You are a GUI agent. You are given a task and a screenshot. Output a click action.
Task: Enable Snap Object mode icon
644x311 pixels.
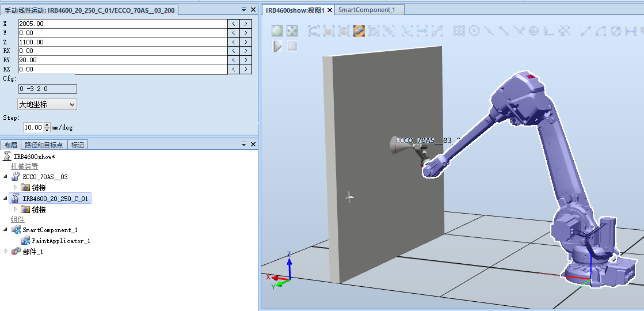(x=459, y=31)
